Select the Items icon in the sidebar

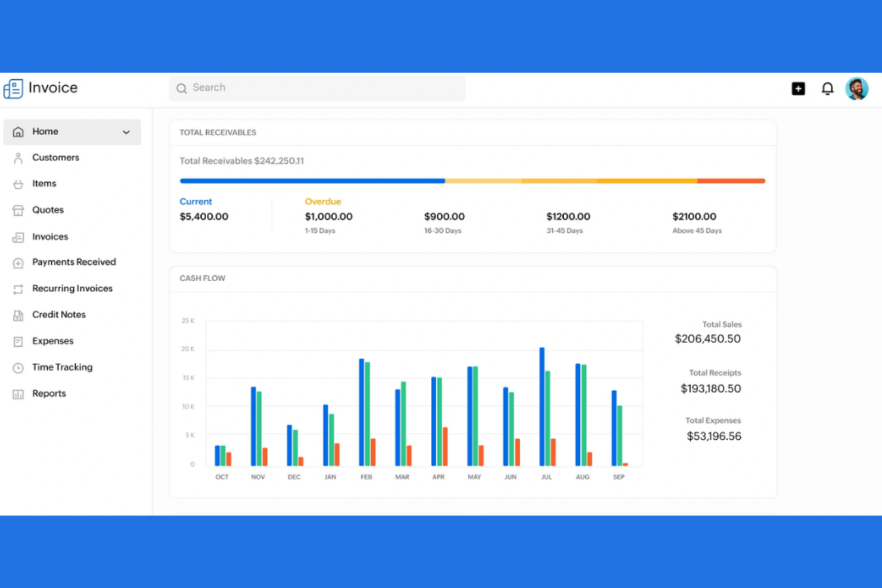tap(18, 183)
